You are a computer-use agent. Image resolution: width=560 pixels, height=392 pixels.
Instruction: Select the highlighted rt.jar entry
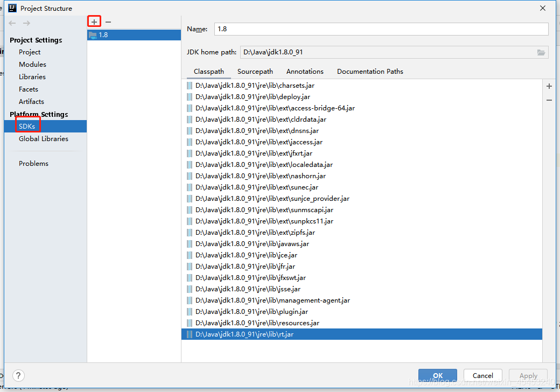(x=362, y=334)
